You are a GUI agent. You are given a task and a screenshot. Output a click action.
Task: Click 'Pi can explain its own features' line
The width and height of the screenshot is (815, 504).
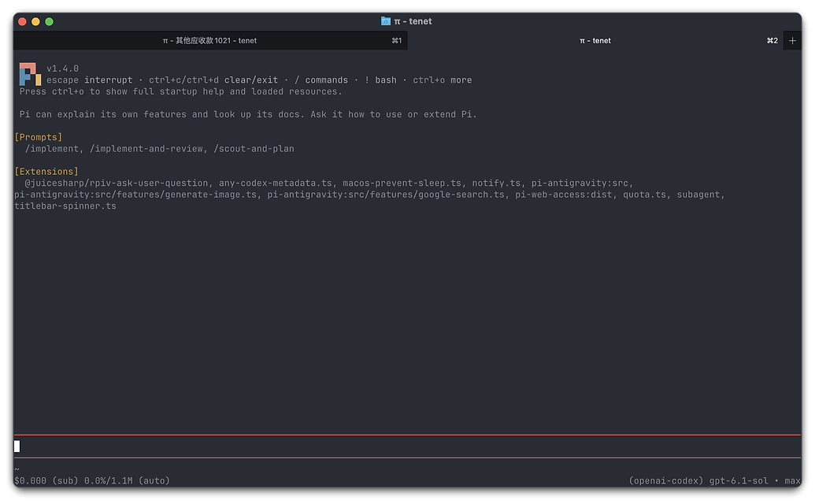click(248, 114)
